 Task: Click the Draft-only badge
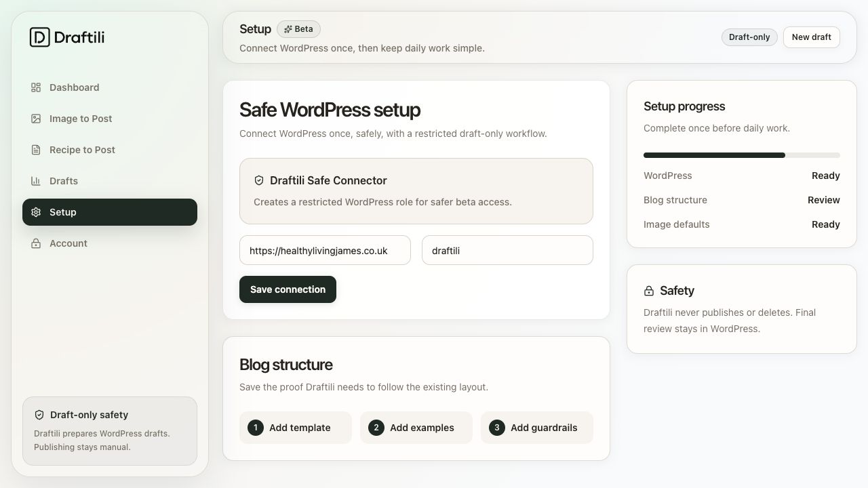(x=749, y=37)
